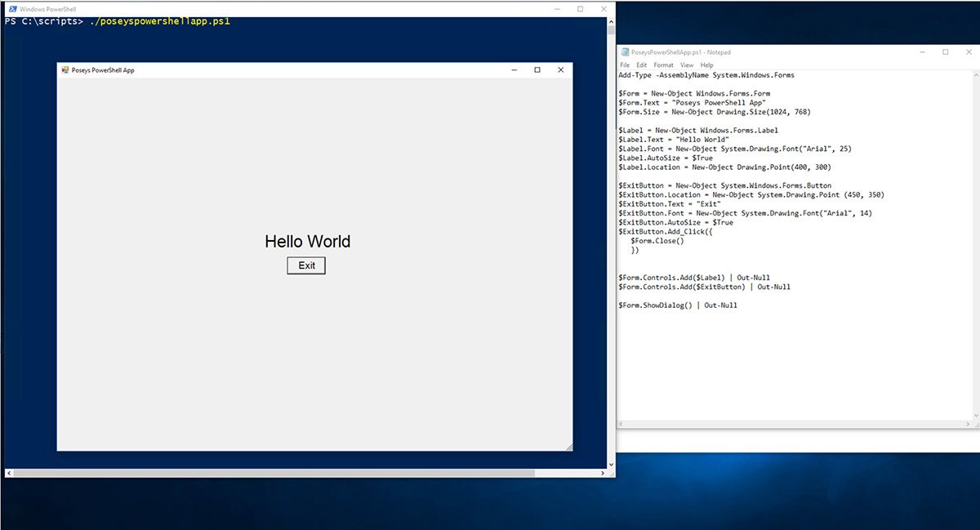Viewport: 980px width, 530px height.
Task: Click the PowerShell vertical scrollbar up arrow
Action: (x=611, y=22)
